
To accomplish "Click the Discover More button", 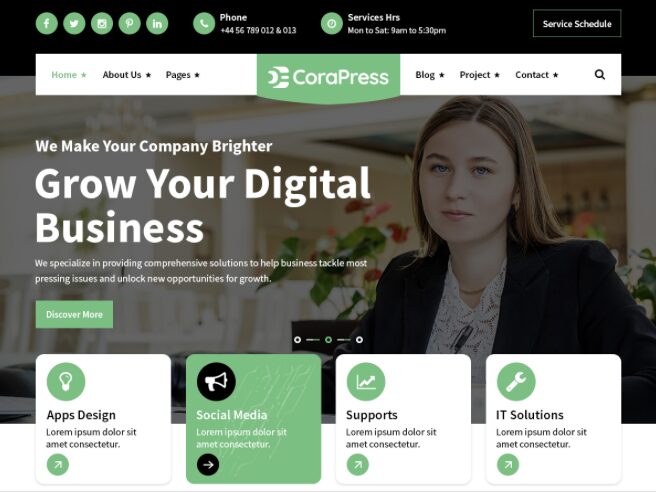I will [x=74, y=314].
